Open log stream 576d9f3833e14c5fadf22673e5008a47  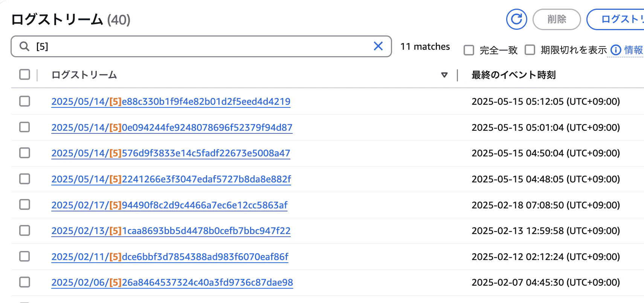pos(171,153)
